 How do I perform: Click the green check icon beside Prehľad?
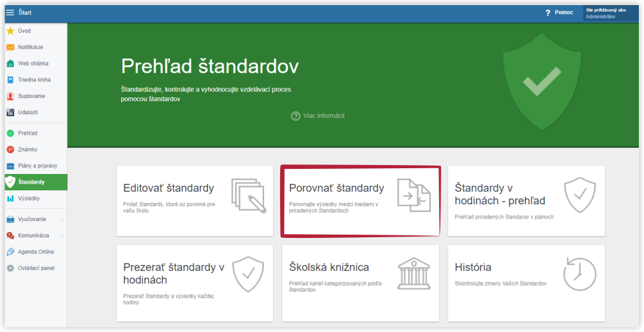pos(10,133)
